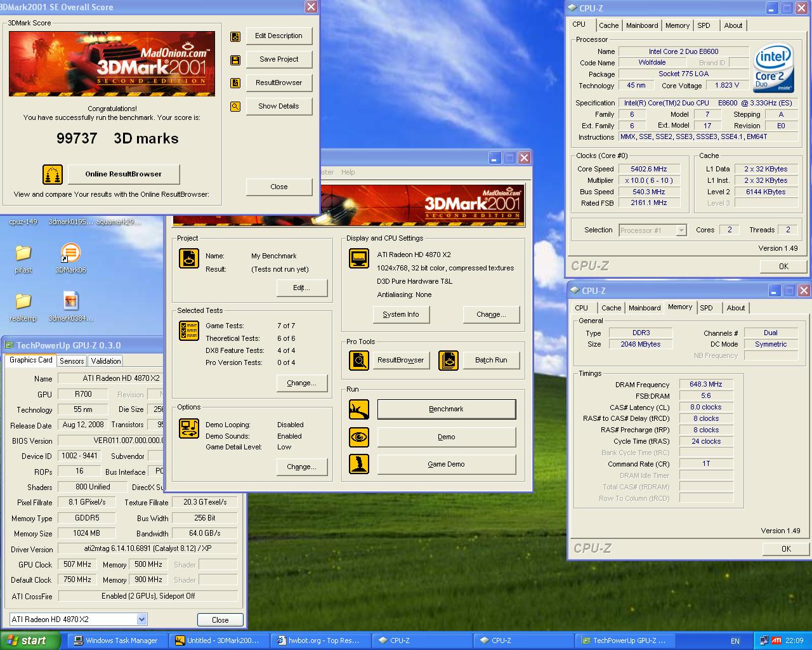The height and width of the screenshot is (650, 812).
Task: Click OK in the top CPU-Z window
Action: [x=784, y=267]
